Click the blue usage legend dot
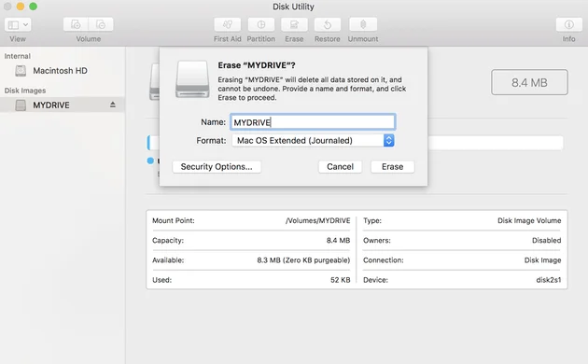588x364 pixels. [150, 161]
